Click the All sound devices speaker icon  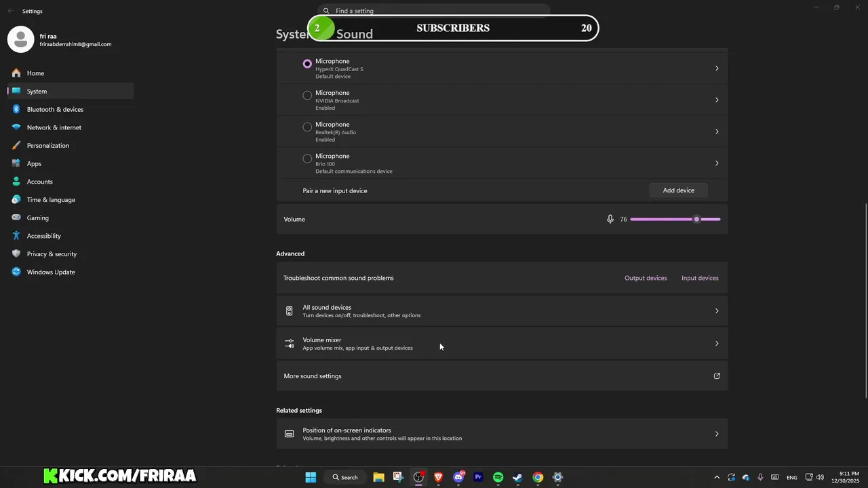pyautogui.click(x=289, y=311)
